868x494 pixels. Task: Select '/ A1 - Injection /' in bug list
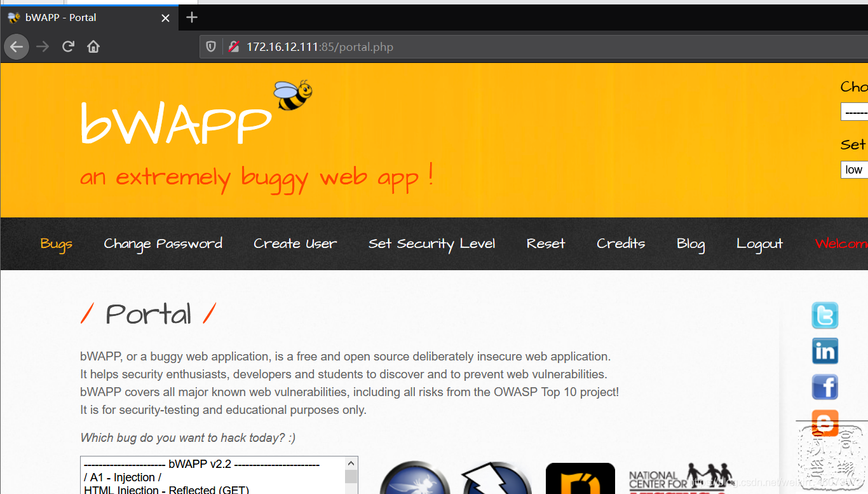(x=214, y=477)
